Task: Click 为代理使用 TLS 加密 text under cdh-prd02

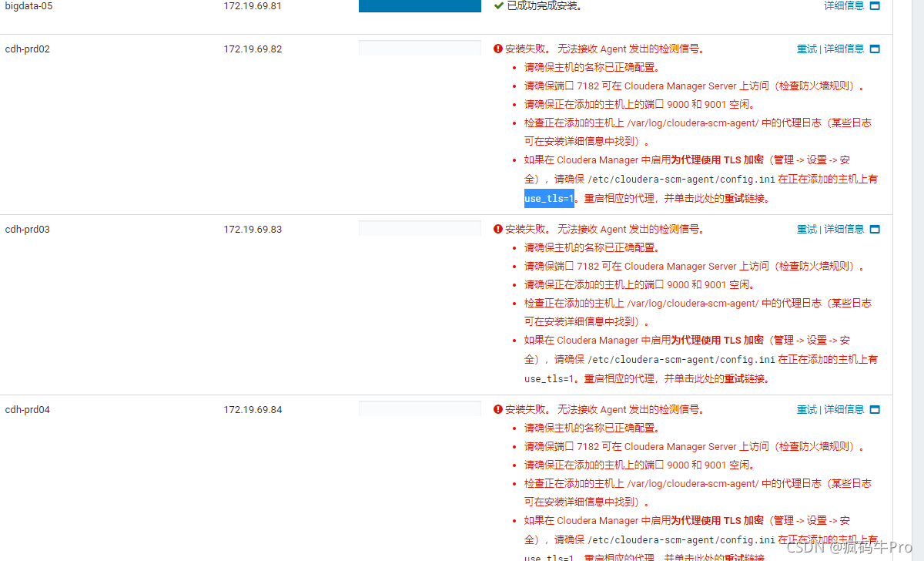Action: [717, 160]
